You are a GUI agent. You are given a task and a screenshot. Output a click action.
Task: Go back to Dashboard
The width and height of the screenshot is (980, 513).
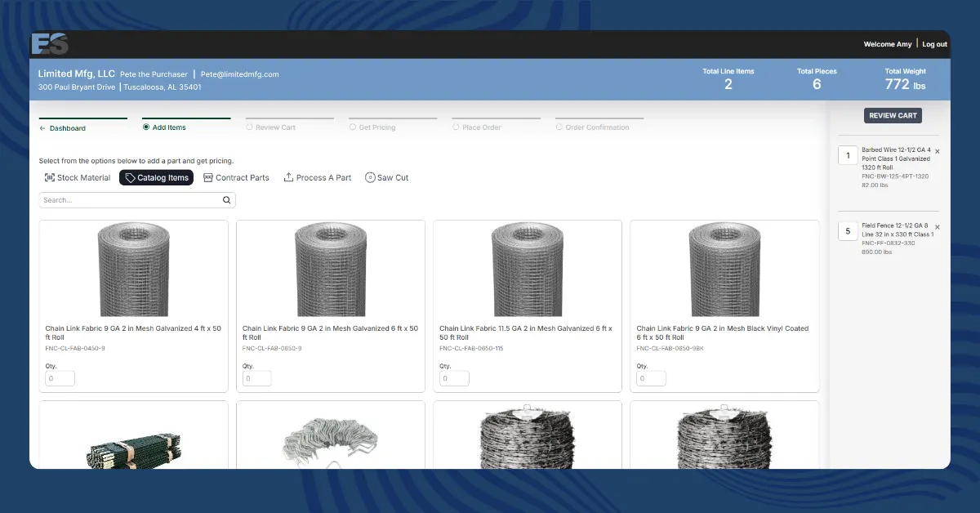pyautogui.click(x=62, y=128)
